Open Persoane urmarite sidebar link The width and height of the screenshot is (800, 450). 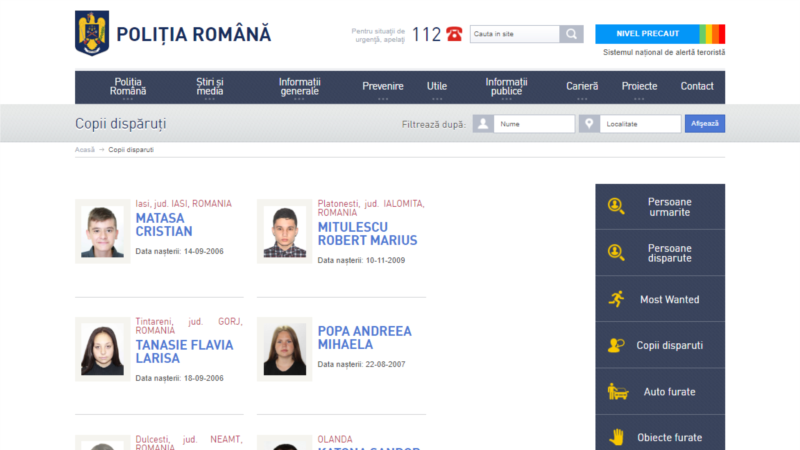tap(660, 207)
